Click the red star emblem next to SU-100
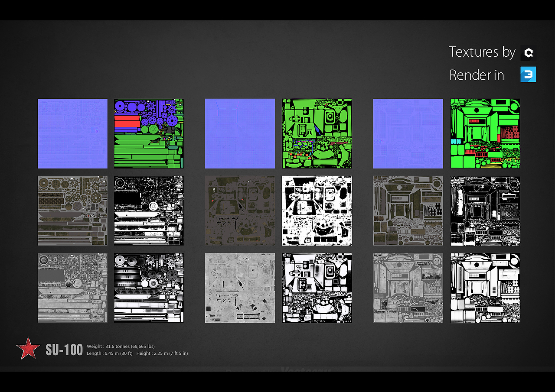This screenshot has width=555, height=392. tap(28, 348)
